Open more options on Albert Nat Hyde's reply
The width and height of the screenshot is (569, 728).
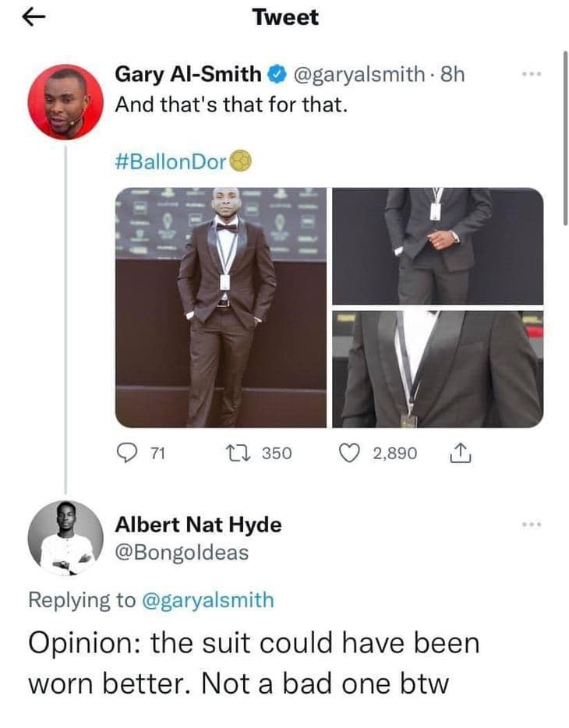tap(532, 525)
